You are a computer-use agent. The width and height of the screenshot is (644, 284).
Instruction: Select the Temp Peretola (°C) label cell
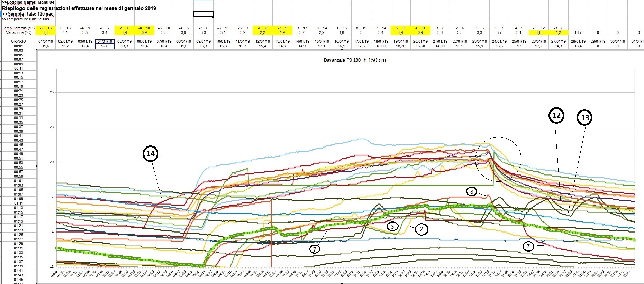[x=18, y=28]
